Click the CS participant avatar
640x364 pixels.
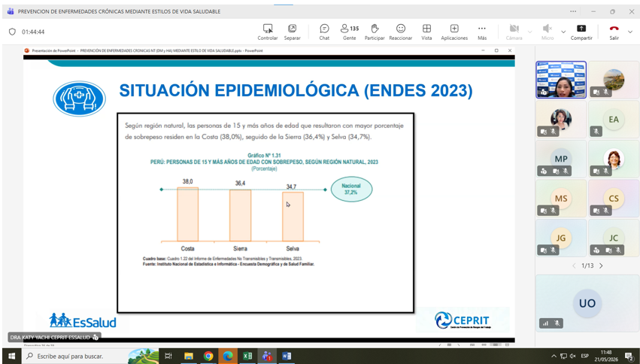(614, 199)
